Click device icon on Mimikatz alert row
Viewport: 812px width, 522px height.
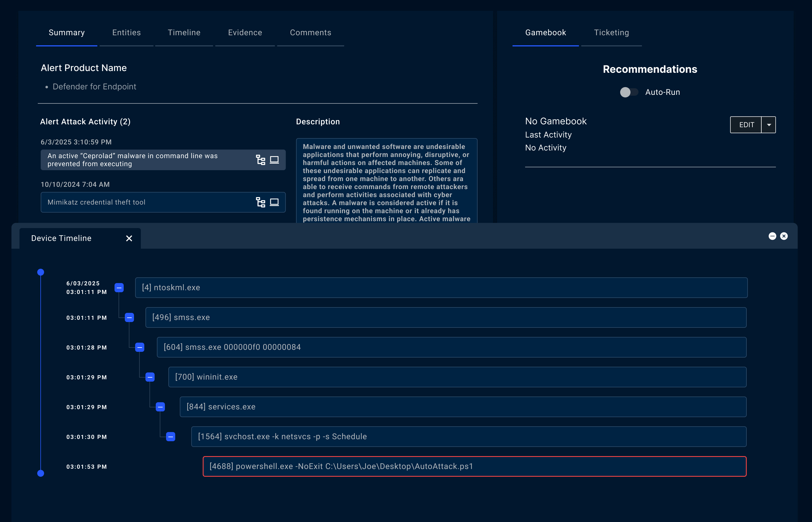coord(274,202)
